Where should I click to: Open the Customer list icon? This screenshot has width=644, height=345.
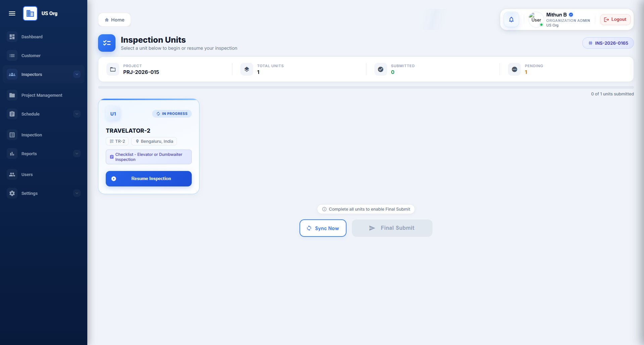[12, 55]
